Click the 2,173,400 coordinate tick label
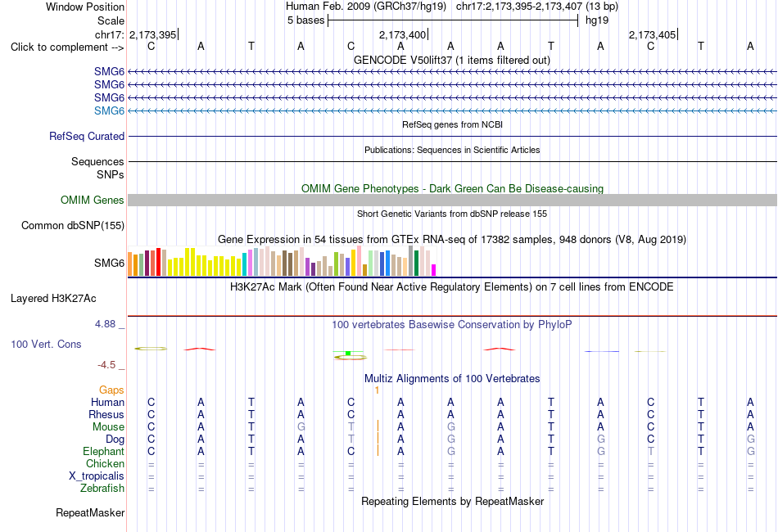778x532 pixels. tap(402, 34)
